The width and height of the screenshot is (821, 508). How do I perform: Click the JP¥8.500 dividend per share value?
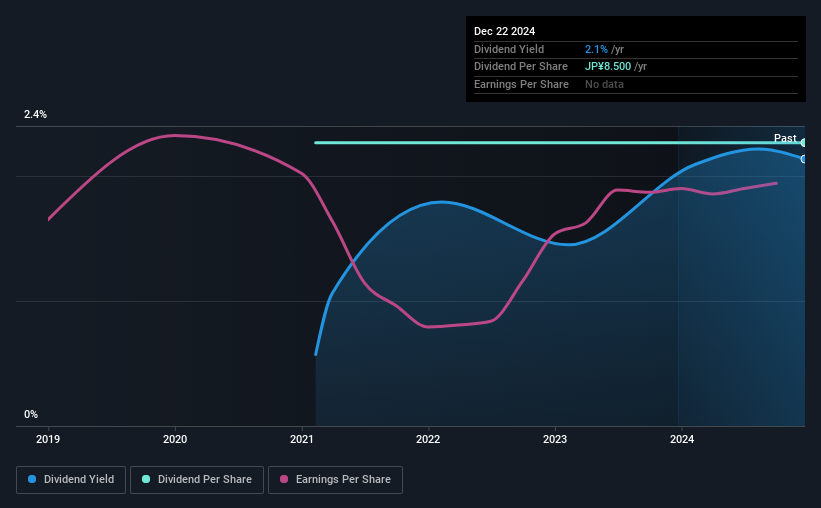click(x=608, y=67)
